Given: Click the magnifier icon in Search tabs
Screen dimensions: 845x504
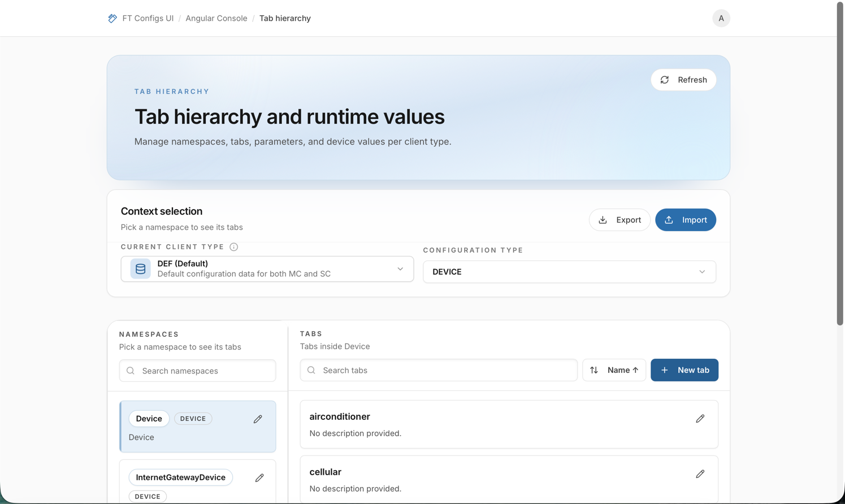Looking at the screenshot, I should [x=311, y=370].
